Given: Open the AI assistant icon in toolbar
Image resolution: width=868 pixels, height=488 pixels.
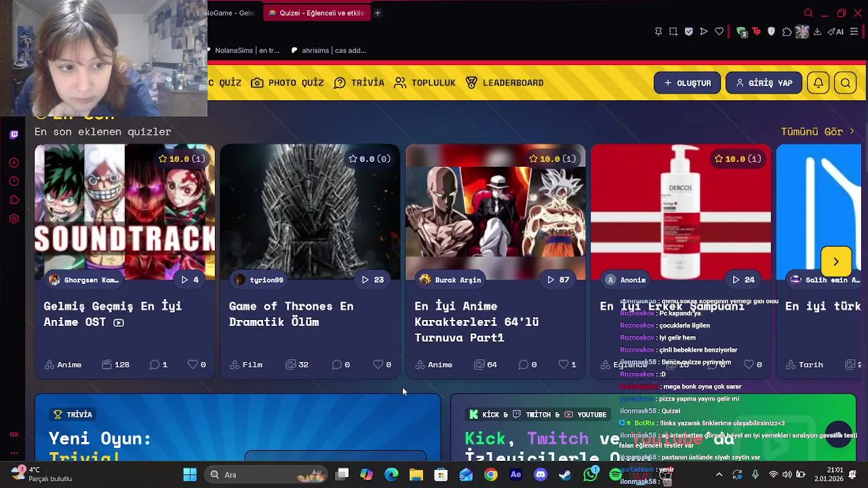Looking at the screenshot, I should coord(835,32).
